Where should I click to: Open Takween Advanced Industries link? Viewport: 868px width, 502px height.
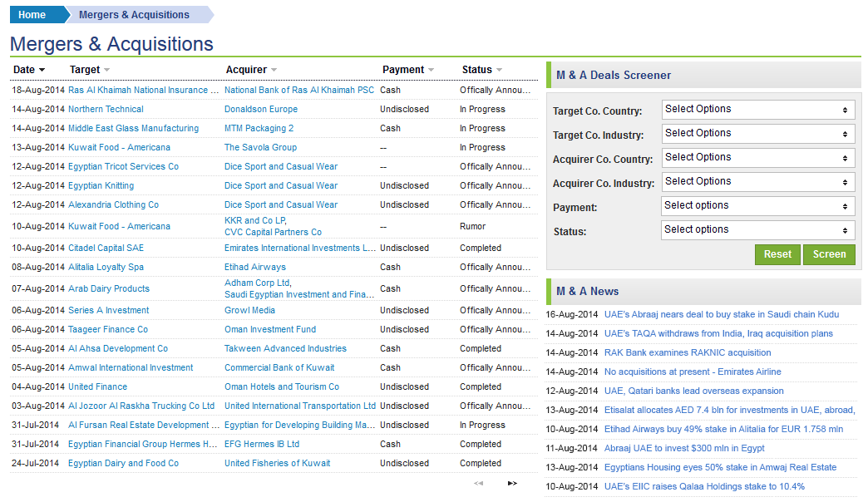point(285,349)
